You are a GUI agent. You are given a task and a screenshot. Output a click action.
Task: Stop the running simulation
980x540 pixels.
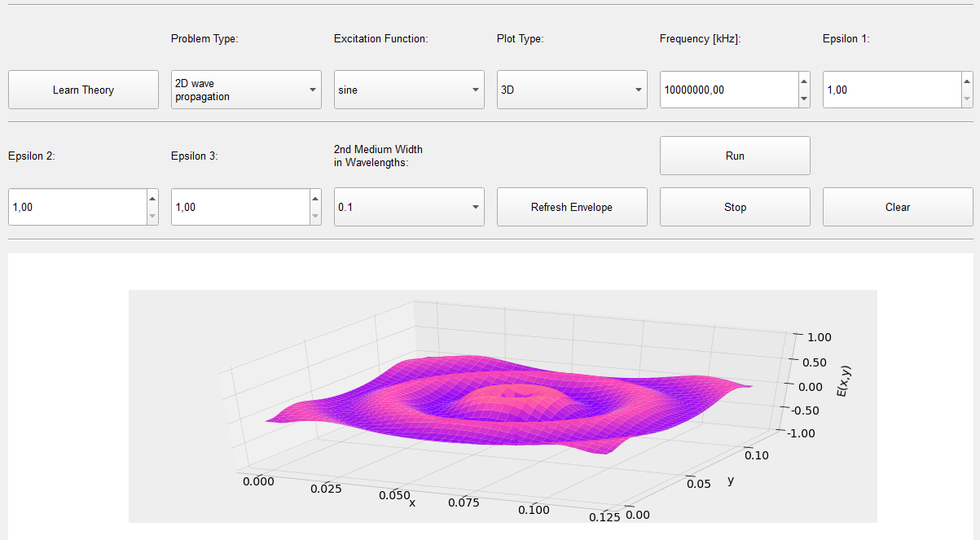coord(735,207)
